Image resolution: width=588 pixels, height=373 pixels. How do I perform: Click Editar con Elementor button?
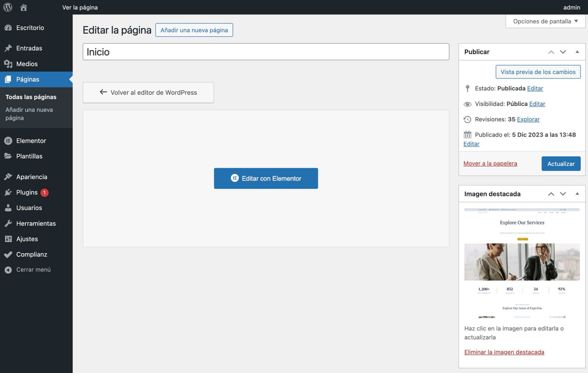click(266, 178)
